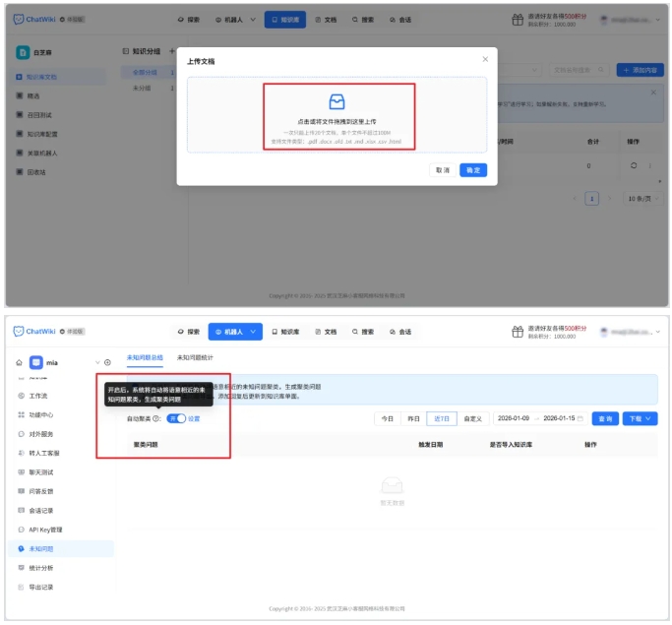Screen dimensions: 672x625
Task: Open the user account dropdown in the upper header
Action: click(x=657, y=20)
